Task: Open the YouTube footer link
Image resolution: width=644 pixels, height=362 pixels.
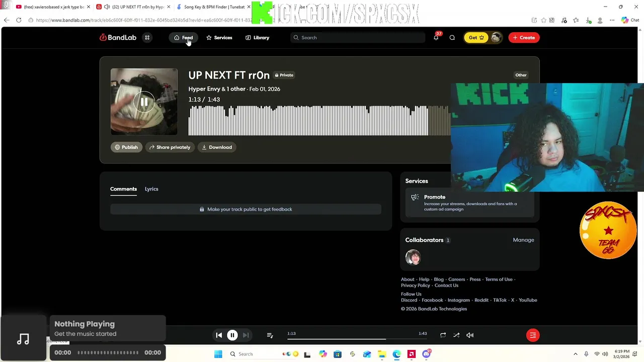Action: click(528, 300)
